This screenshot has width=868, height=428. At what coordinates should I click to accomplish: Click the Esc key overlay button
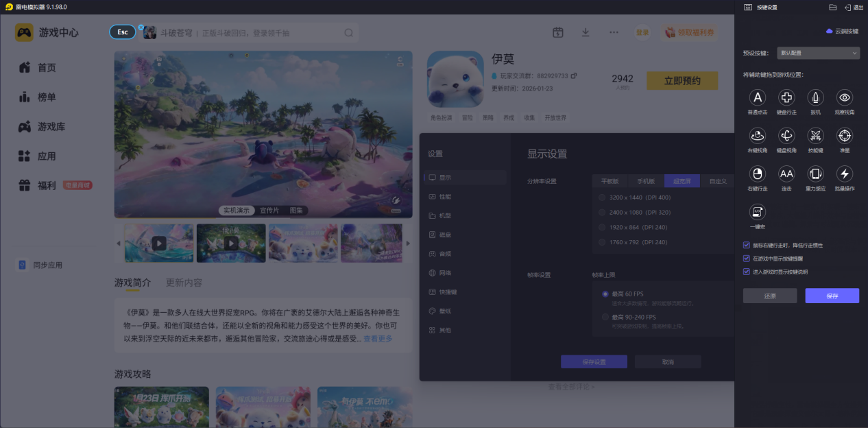coord(123,32)
